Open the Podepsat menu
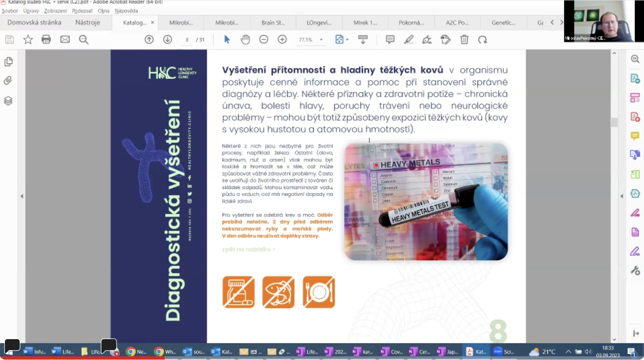 point(82,11)
